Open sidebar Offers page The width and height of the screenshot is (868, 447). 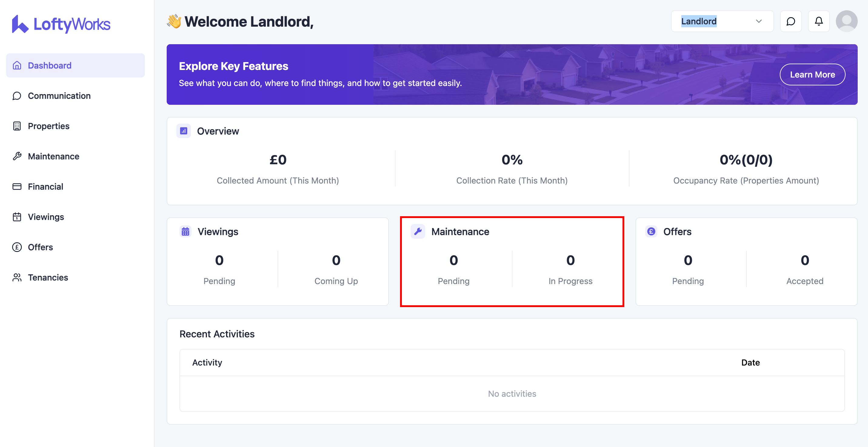[x=40, y=247]
